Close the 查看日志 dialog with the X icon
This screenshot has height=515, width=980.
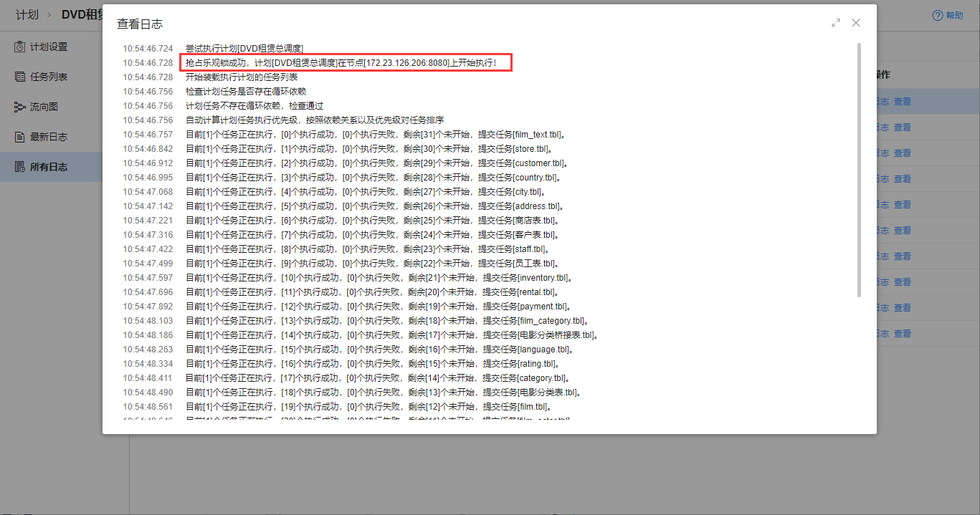coord(855,23)
